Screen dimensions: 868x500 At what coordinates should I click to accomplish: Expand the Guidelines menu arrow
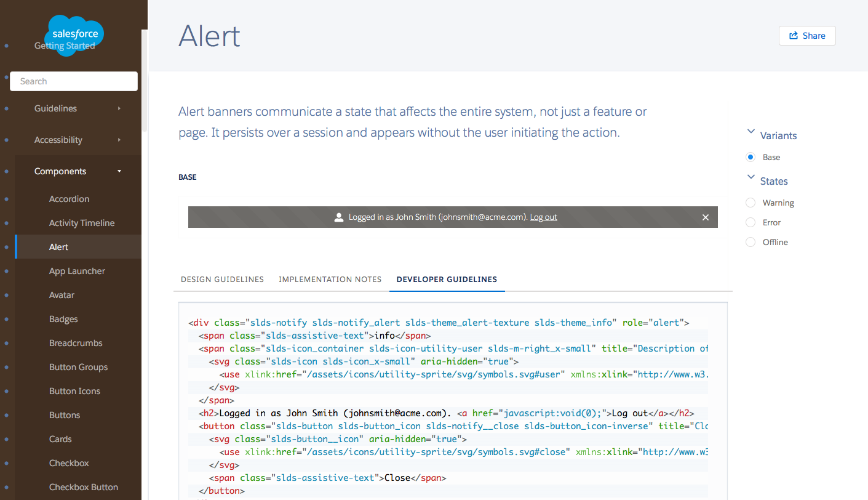(119, 108)
